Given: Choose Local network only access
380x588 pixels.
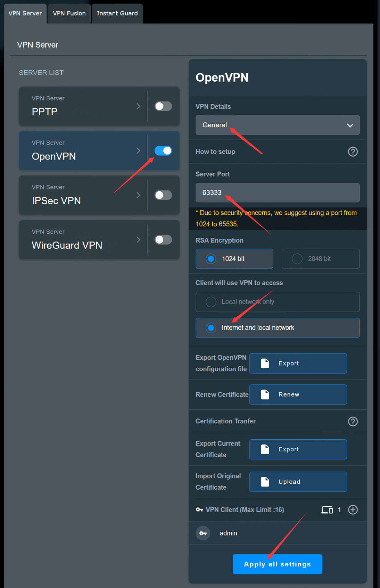Looking at the screenshot, I should (278, 302).
